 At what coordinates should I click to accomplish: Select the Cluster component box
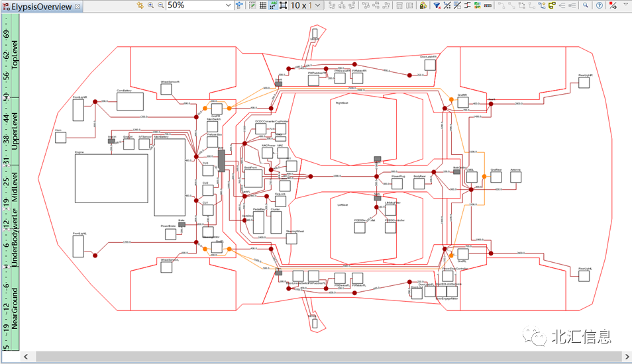coord(276,222)
